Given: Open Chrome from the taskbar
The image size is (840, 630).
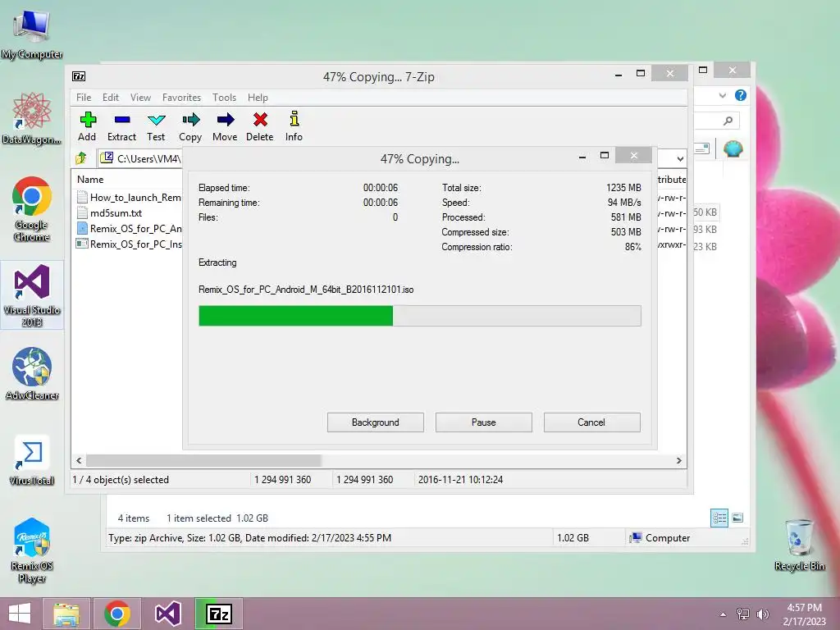Looking at the screenshot, I should click(x=117, y=614).
